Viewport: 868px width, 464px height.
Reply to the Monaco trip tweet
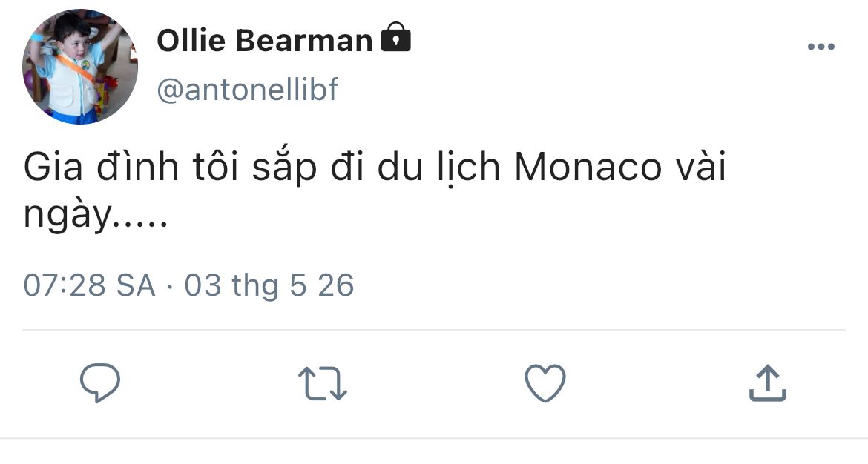(100, 383)
